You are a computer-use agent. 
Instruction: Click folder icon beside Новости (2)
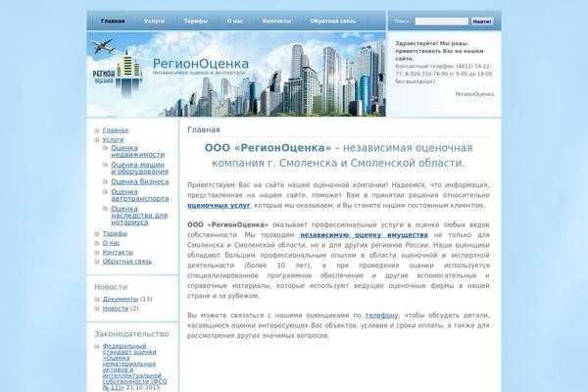click(97, 309)
